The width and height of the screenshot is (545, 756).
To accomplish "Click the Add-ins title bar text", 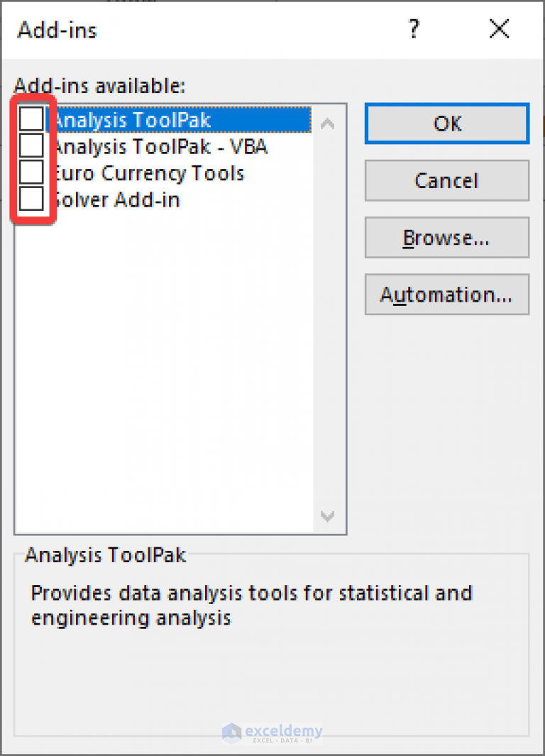I will click(x=57, y=30).
